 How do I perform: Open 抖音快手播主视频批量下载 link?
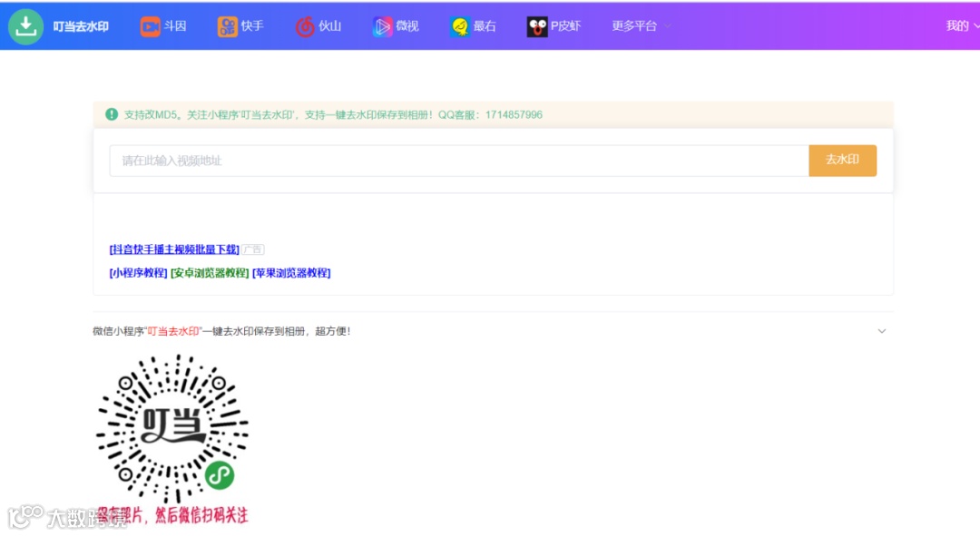tap(174, 249)
